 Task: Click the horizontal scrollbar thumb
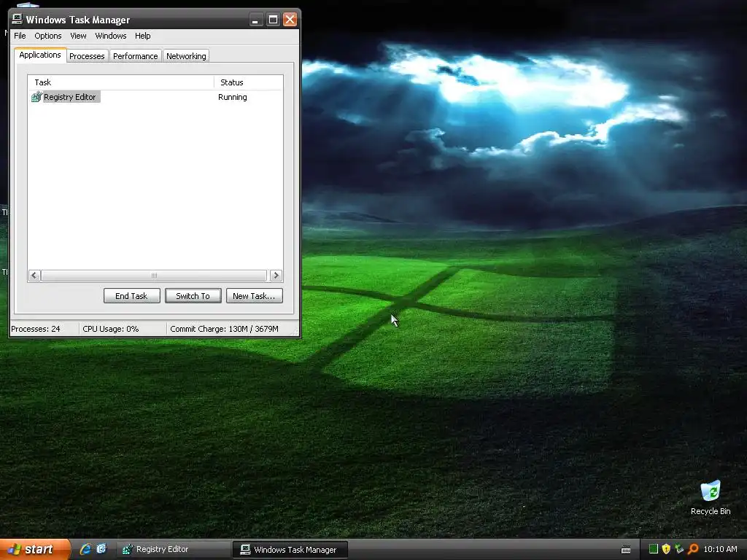(153, 275)
